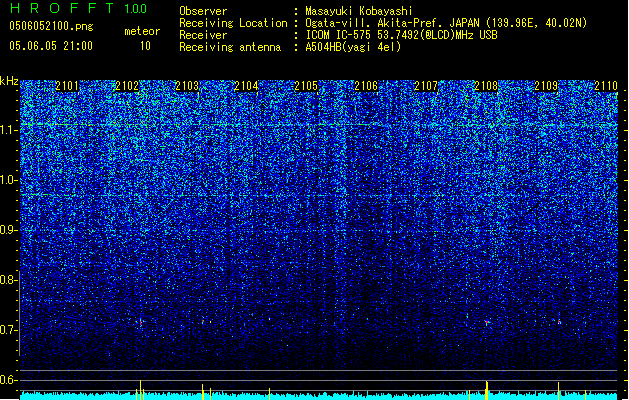Click the antenna value A504HB(yagi 4el)

[353, 47]
